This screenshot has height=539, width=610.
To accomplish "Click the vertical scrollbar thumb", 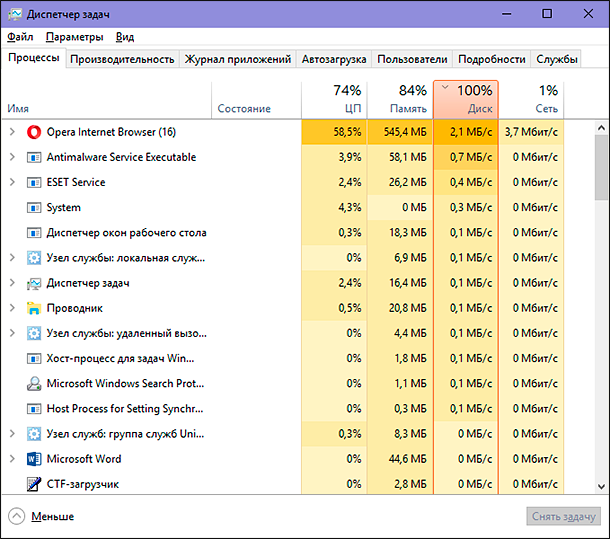I will tap(601, 167).
